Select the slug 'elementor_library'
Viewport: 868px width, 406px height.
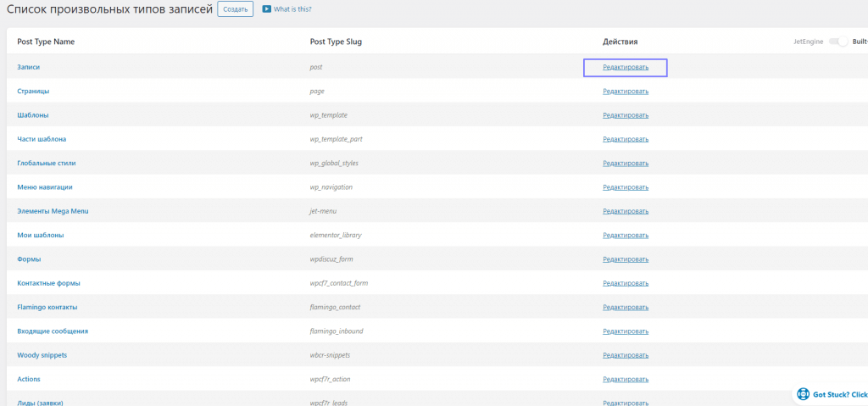point(336,235)
